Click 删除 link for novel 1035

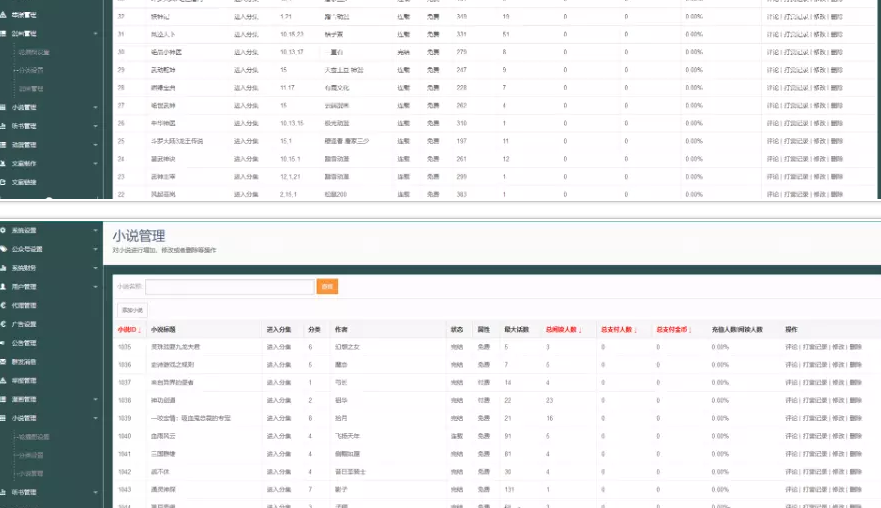point(855,347)
